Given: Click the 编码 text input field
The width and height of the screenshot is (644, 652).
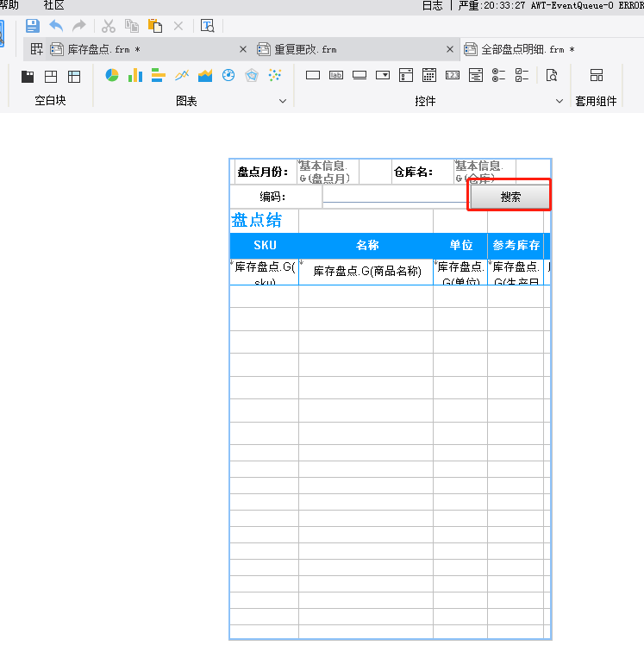Looking at the screenshot, I should coord(395,197).
